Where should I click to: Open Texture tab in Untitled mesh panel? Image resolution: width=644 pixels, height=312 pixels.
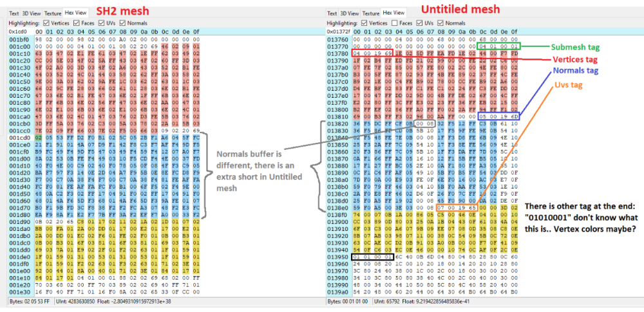(x=370, y=13)
